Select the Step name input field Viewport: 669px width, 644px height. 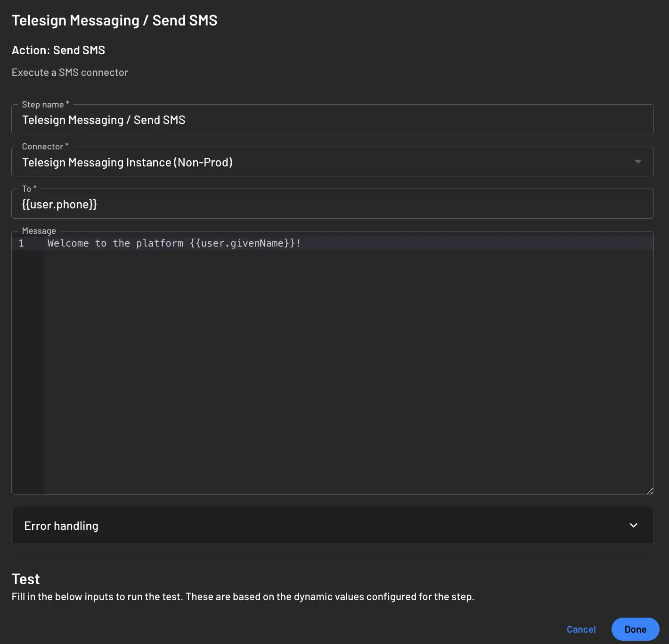(x=330, y=119)
